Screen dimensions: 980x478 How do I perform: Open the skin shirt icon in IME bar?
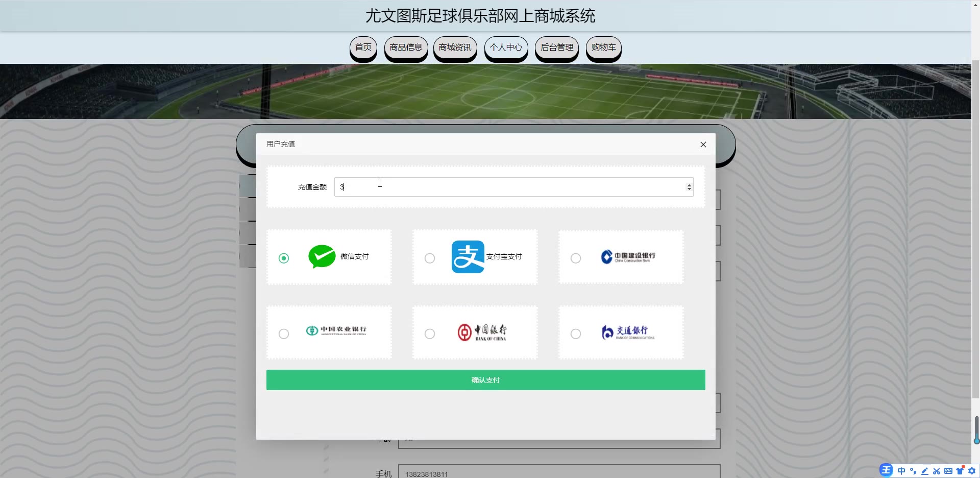(x=960, y=470)
